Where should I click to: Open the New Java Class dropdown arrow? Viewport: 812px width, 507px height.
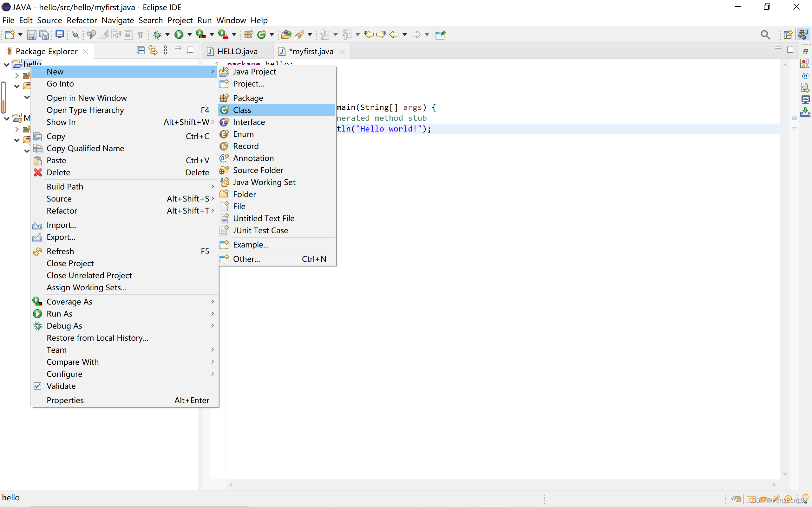coord(272,35)
